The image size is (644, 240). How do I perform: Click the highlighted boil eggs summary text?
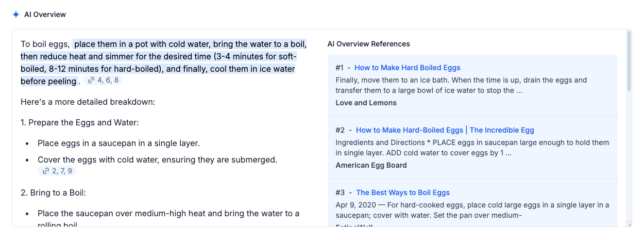pos(165,57)
